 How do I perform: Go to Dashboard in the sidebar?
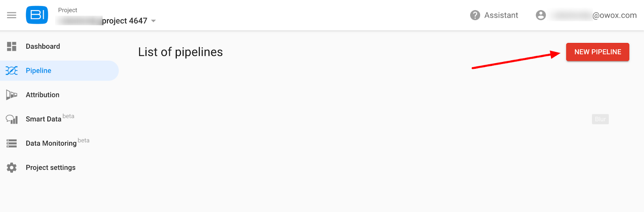coord(43,46)
